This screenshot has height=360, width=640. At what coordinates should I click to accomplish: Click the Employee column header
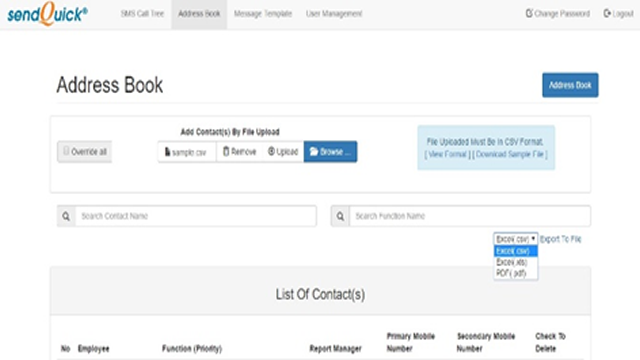click(93, 349)
